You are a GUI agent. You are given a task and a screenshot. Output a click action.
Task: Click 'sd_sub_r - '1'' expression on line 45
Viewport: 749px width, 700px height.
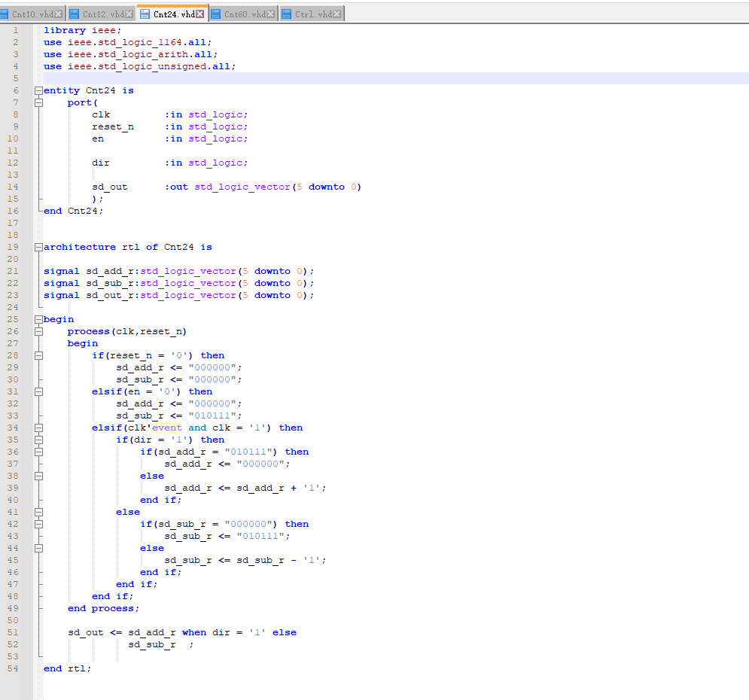[279, 560]
